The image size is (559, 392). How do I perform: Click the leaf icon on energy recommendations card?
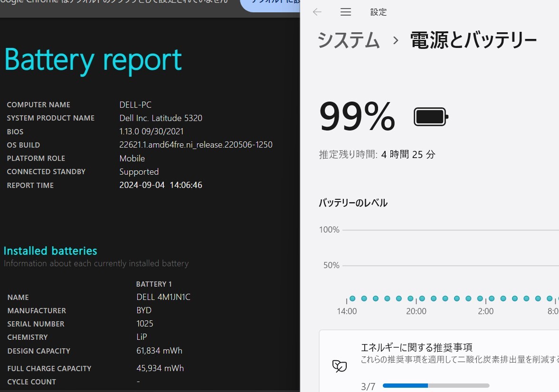coord(339,366)
